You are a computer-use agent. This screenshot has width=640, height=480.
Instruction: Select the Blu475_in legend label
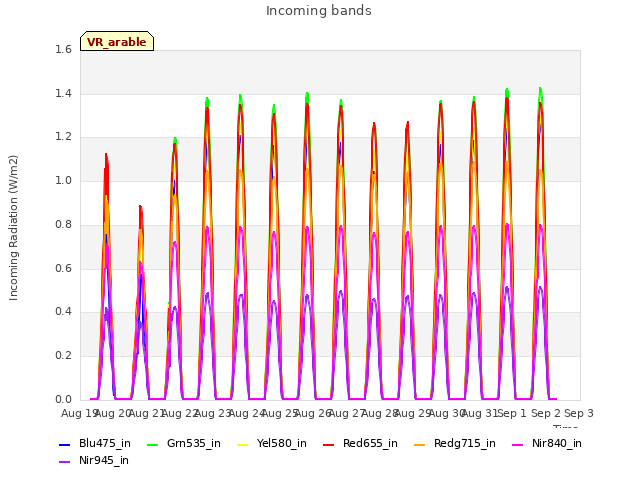point(105,444)
